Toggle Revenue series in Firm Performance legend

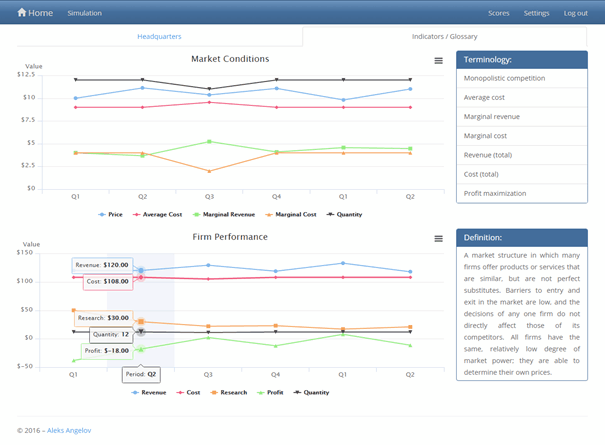(150, 393)
